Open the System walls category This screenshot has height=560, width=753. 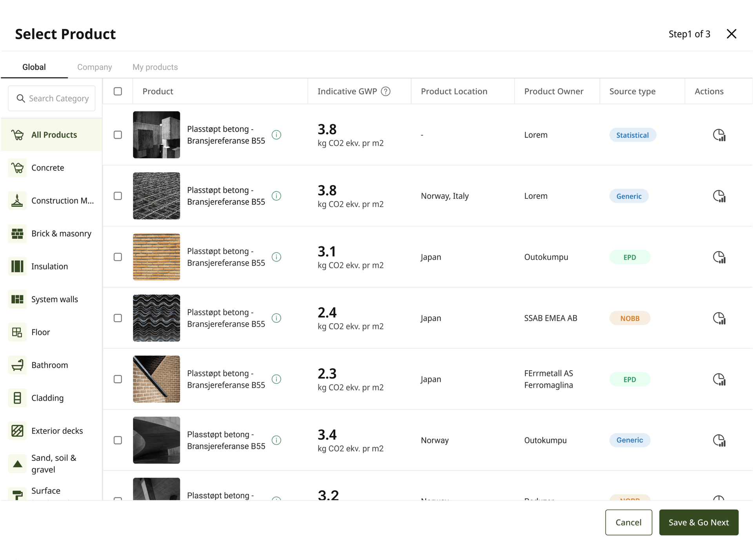point(51,300)
